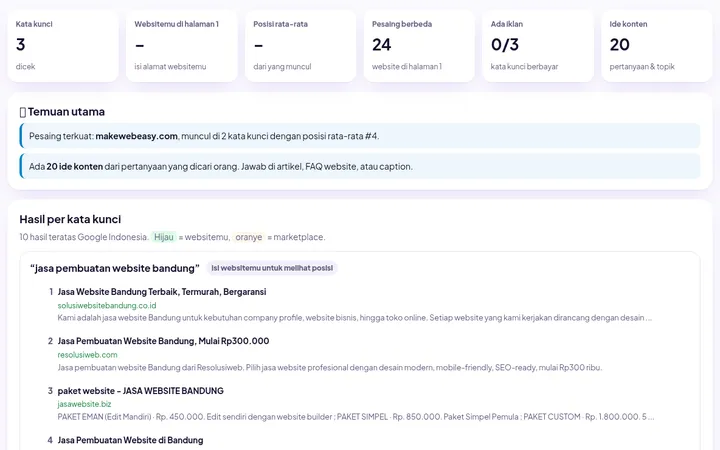Open result 'Jasa Website Bandung Terbaik, Termurah, Bergaransi'
Screen dimensions: 720x450
[x=162, y=292]
